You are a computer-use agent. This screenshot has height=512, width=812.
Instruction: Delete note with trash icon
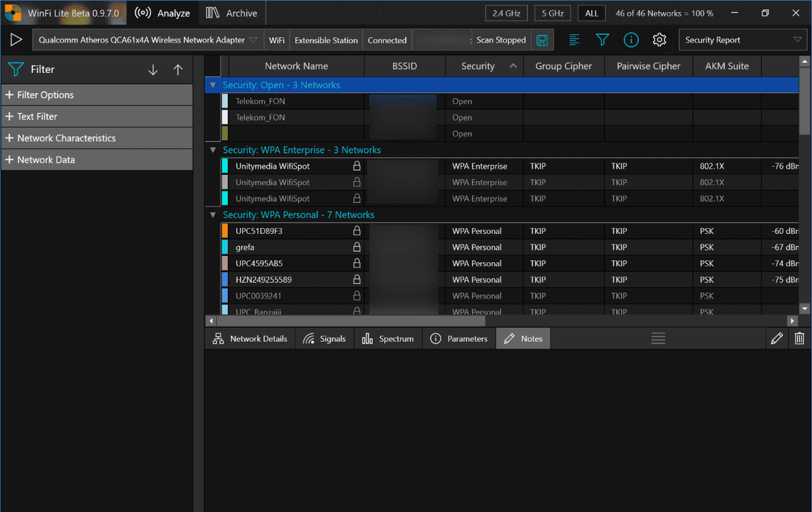point(799,338)
